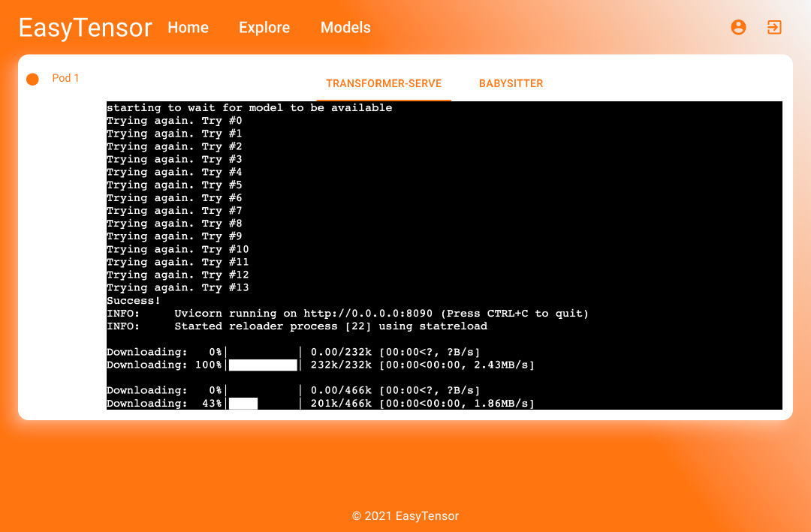Click the sign-out icon in header
This screenshot has height=532, width=811.
(774, 28)
